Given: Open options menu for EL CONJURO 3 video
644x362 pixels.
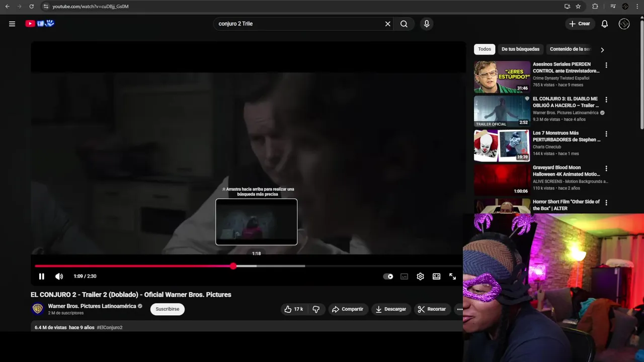Looking at the screenshot, I should click(x=606, y=100).
